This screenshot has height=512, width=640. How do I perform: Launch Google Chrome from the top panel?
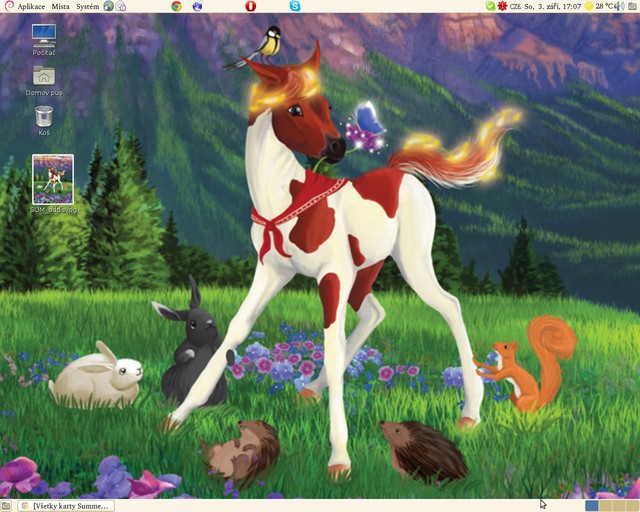point(176,6)
